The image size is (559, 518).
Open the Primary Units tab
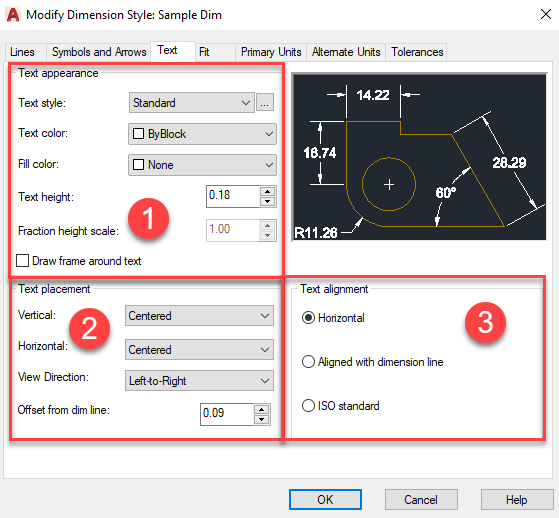[271, 52]
